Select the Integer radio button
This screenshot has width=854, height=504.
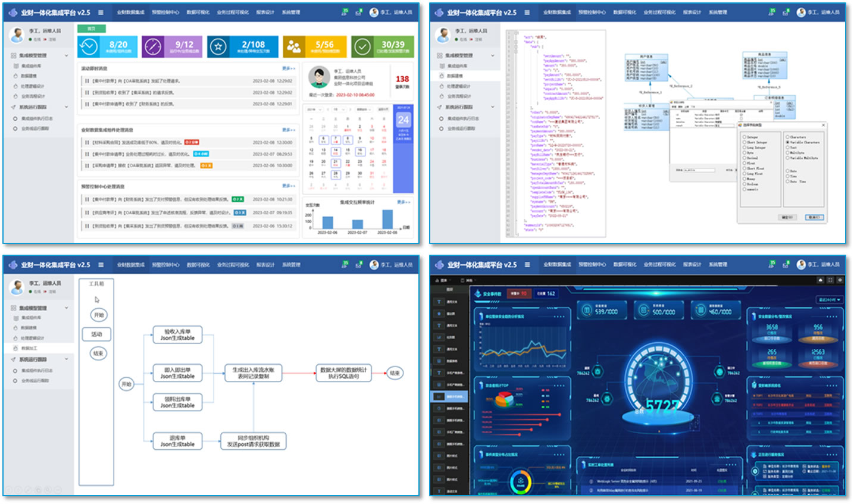tap(744, 137)
